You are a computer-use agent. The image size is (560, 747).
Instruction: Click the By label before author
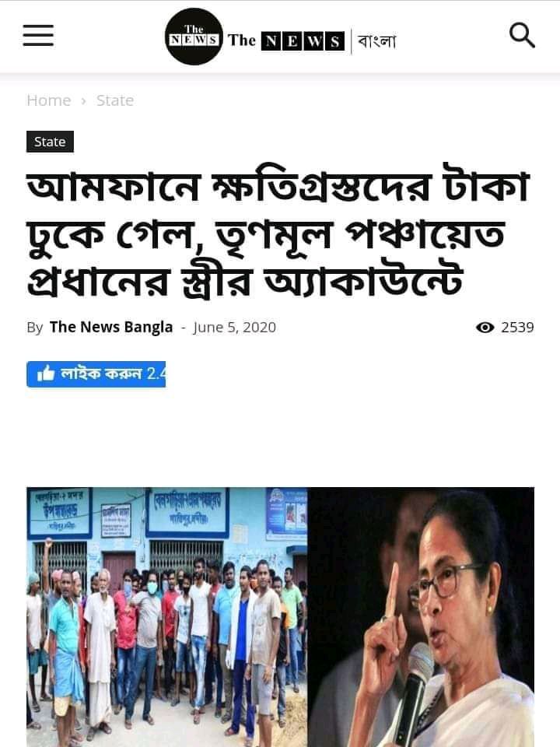pos(35,328)
